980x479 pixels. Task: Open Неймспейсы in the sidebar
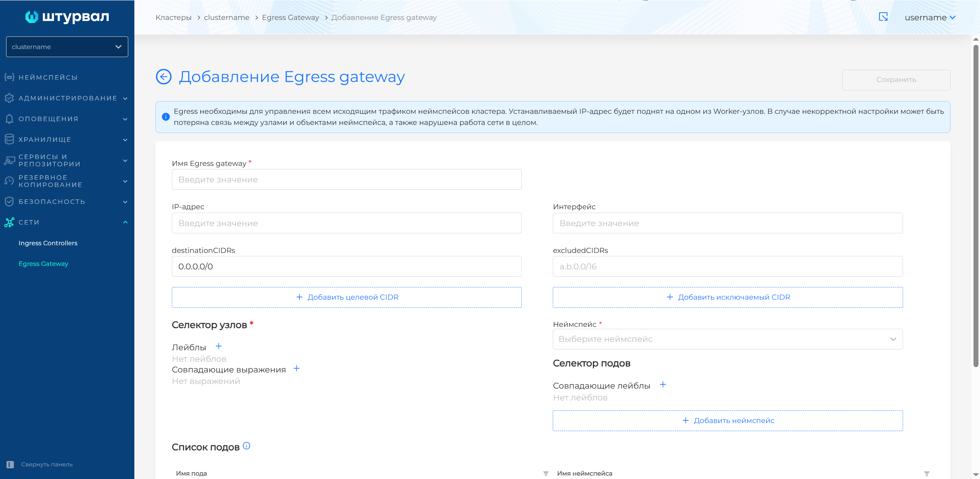tap(48, 77)
